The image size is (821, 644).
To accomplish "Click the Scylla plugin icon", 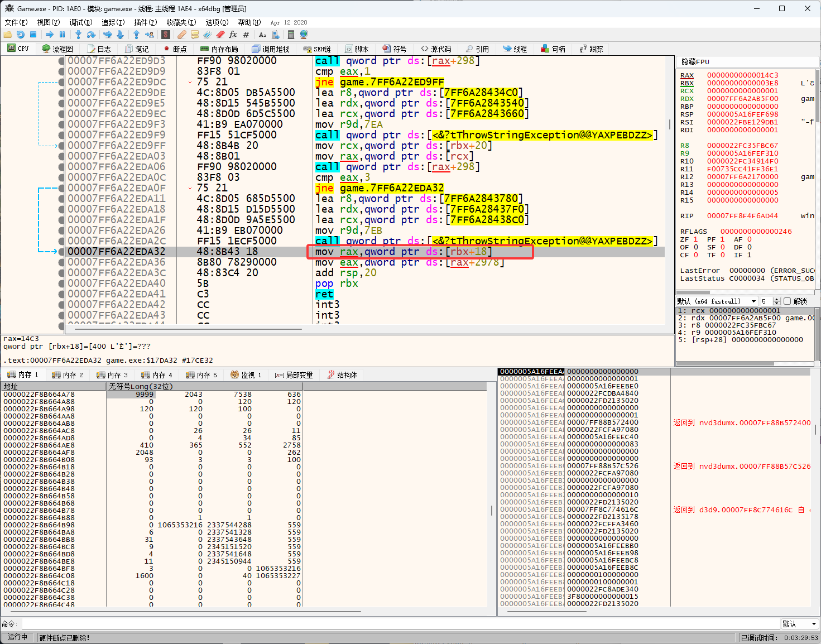I will point(165,35).
